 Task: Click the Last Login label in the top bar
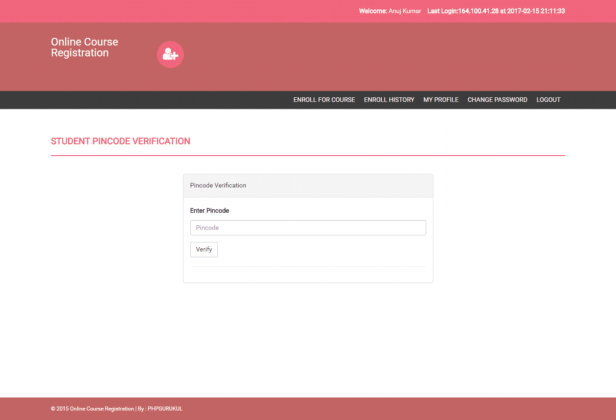442,11
